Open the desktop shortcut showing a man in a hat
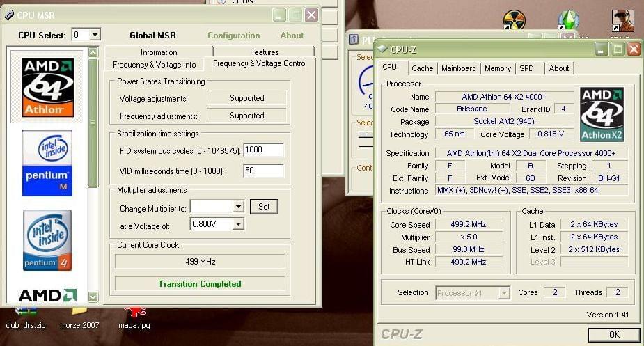The width and height of the screenshot is (644, 346). [x=622, y=21]
